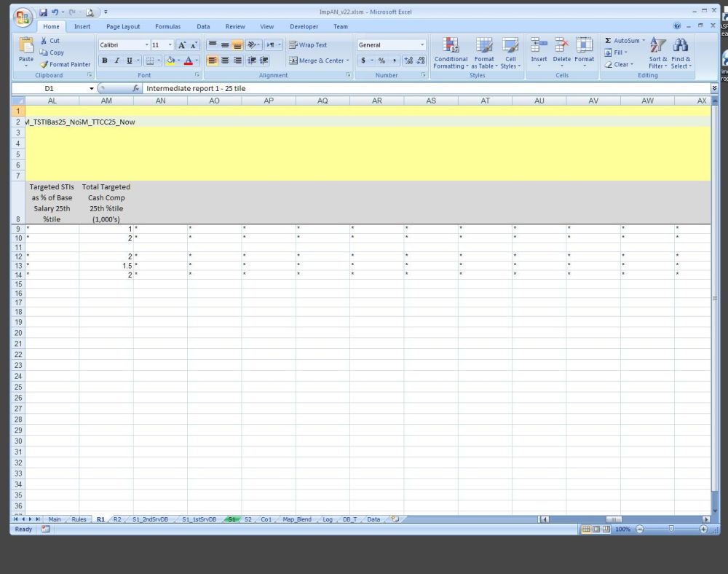The height and width of the screenshot is (574, 728).
Task: Toggle Bold formatting
Action: point(105,60)
